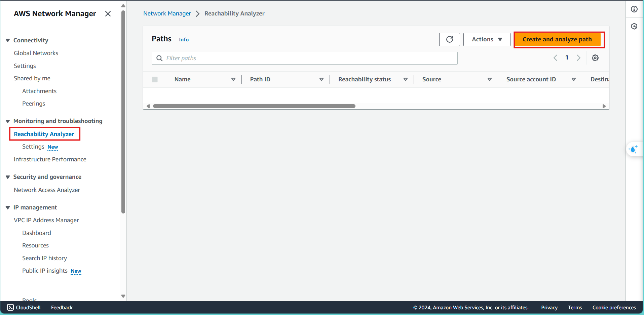Open VPC IP Address Manager

(x=46, y=220)
